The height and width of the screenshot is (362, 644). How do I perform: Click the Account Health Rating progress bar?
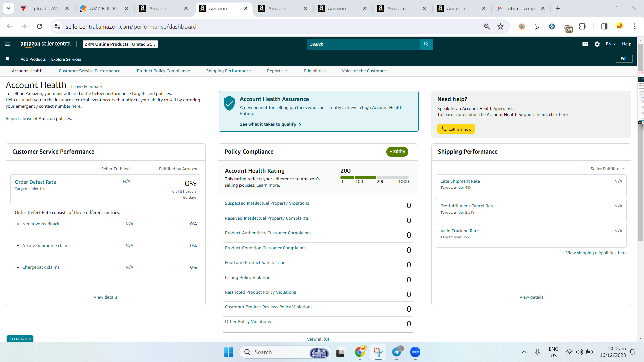click(374, 177)
